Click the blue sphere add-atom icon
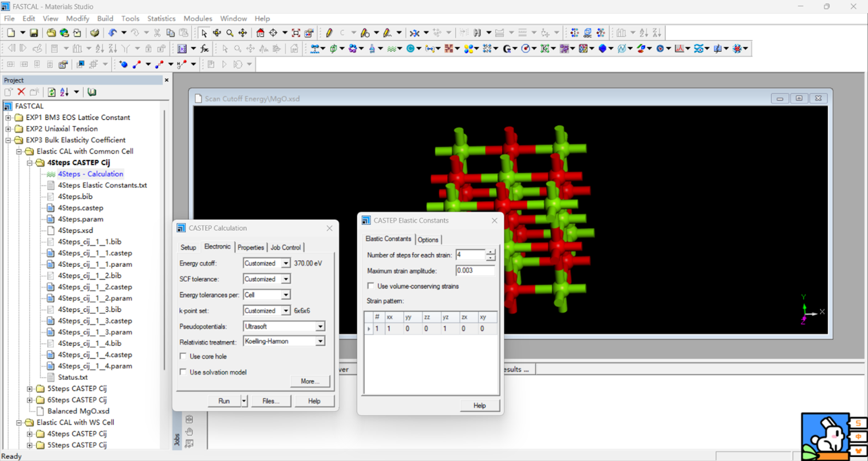This screenshot has width=868, height=461. coord(123,64)
